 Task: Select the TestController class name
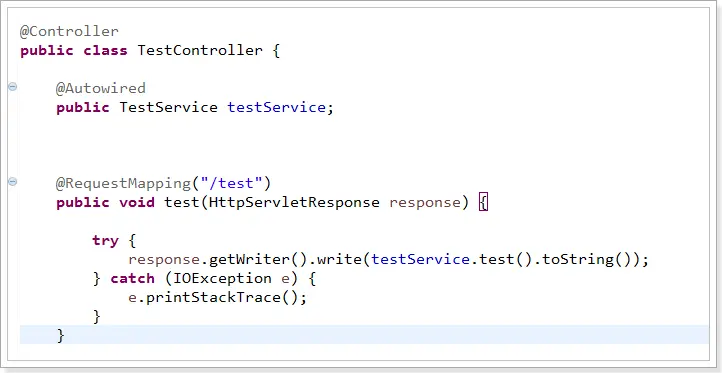[200, 50]
